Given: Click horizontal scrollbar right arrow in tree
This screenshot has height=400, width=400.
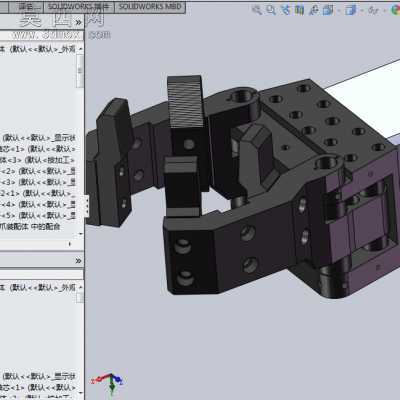Looking at the screenshot, I should 70,244.
